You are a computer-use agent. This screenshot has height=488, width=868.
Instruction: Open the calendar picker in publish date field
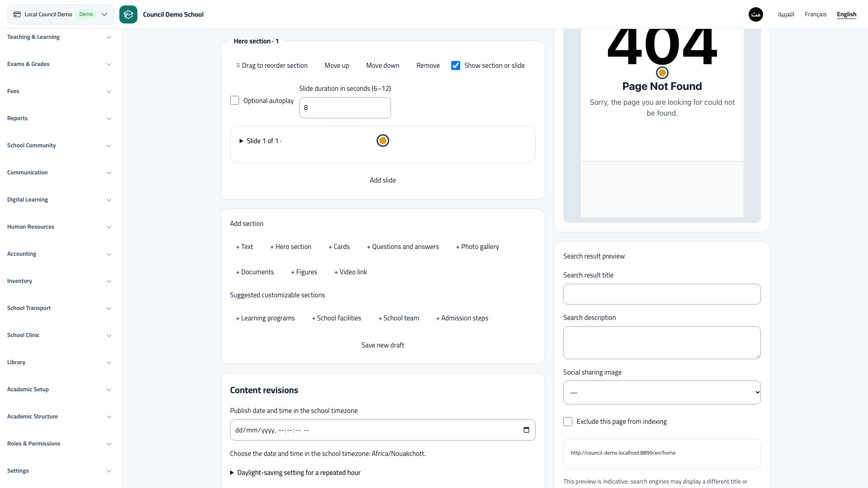pyautogui.click(x=526, y=430)
